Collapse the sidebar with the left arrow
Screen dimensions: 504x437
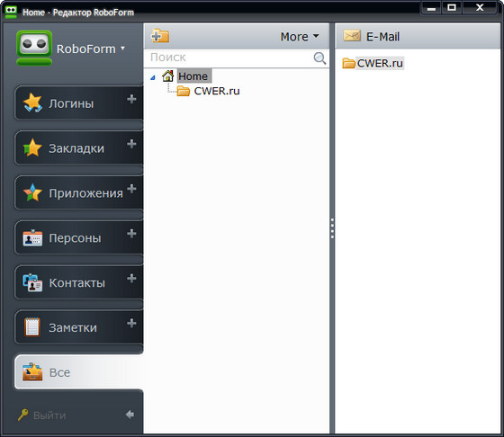[x=130, y=415]
